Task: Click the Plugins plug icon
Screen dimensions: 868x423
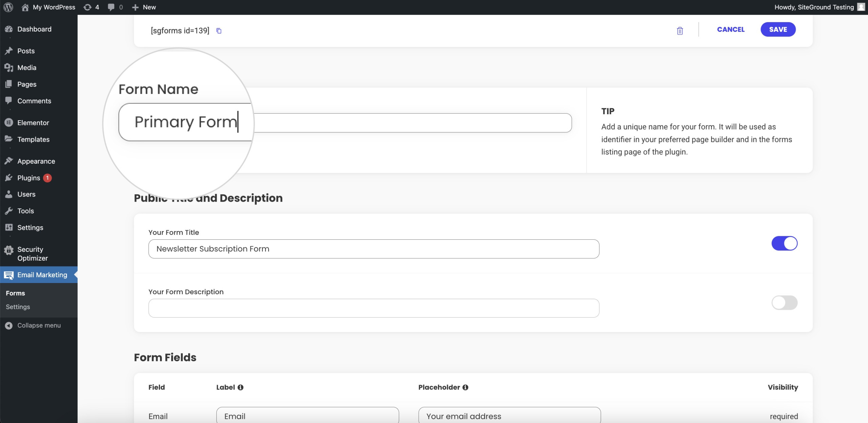Action: pos(9,178)
